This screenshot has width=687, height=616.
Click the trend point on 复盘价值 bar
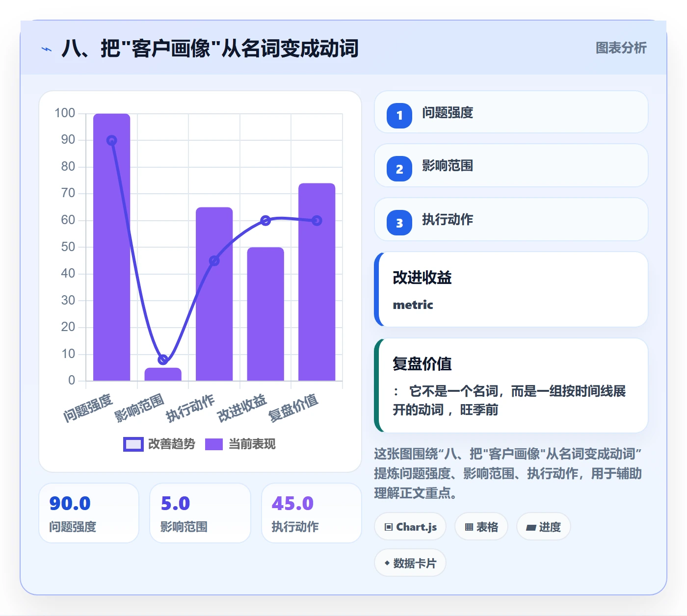point(317,221)
